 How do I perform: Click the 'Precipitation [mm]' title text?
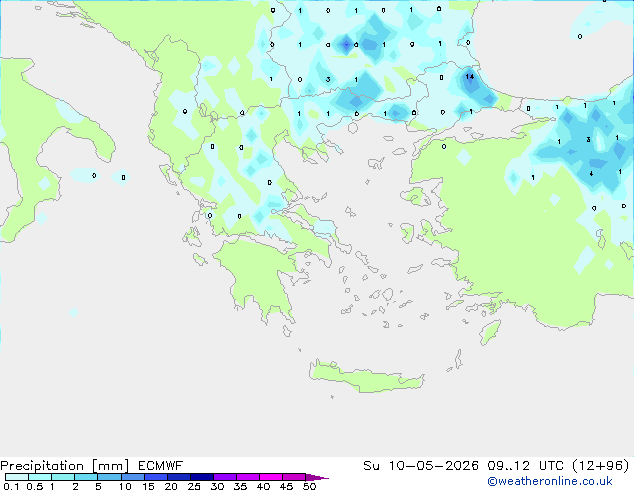tap(64, 466)
